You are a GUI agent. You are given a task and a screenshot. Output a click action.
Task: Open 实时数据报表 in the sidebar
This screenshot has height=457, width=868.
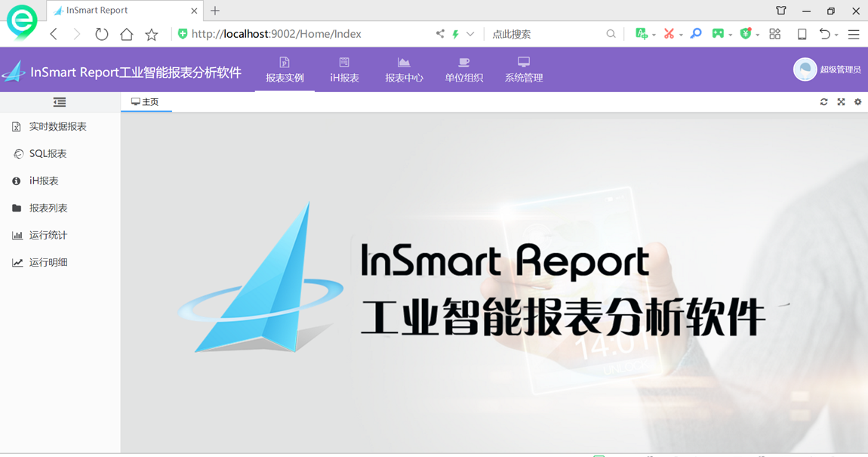tap(60, 127)
